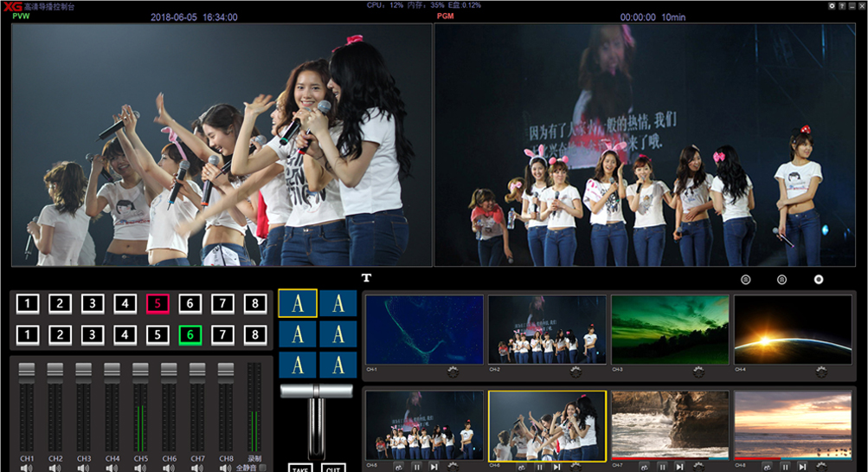Click the help question mark icon
The image size is (868, 472).
pyautogui.click(x=842, y=6)
